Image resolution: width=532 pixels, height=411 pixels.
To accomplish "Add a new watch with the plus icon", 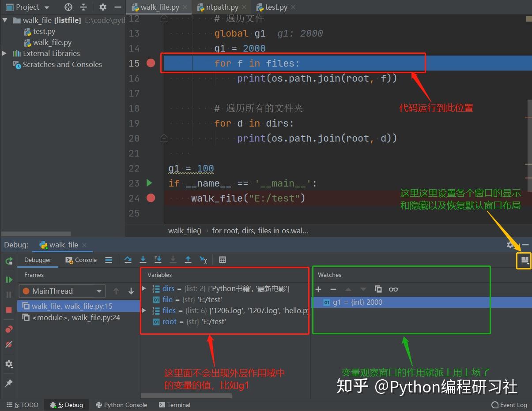I will (318, 289).
